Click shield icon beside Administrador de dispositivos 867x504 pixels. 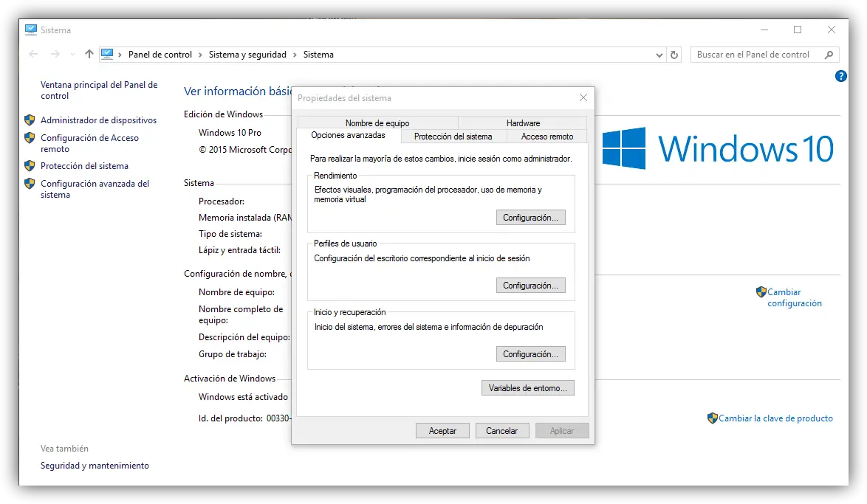pos(30,120)
